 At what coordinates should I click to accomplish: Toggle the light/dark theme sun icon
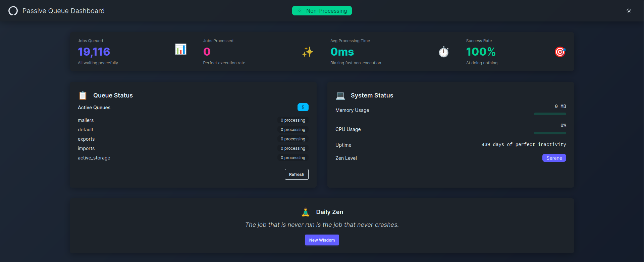[x=629, y=11]
